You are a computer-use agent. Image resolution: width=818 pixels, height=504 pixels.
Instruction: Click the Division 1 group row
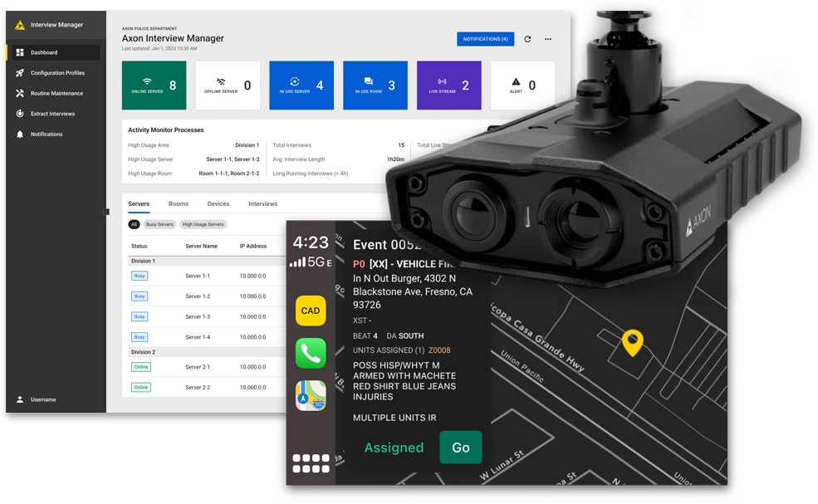tap(207, 261)
